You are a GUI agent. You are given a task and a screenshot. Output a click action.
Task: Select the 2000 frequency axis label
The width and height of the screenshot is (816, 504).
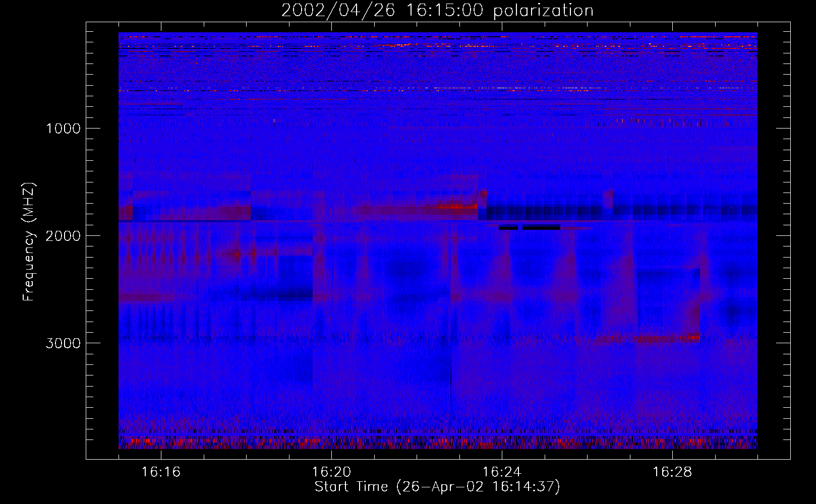(x=63, y=236)
